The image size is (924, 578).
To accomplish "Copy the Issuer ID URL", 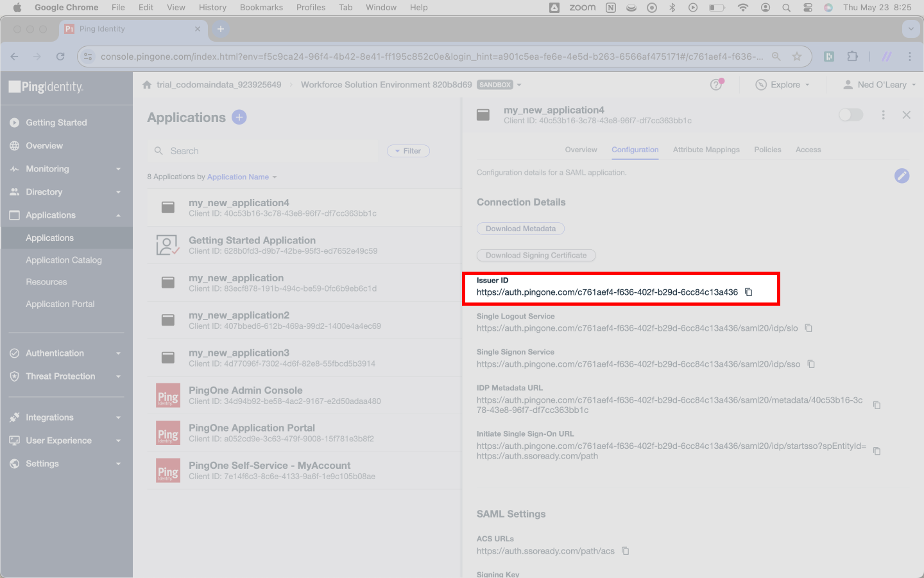I will pos(748,292).
